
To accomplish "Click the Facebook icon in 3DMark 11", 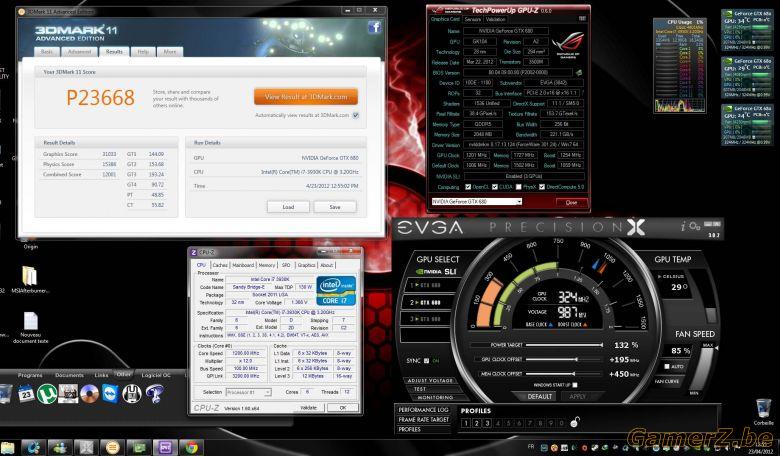I will 375,27.
